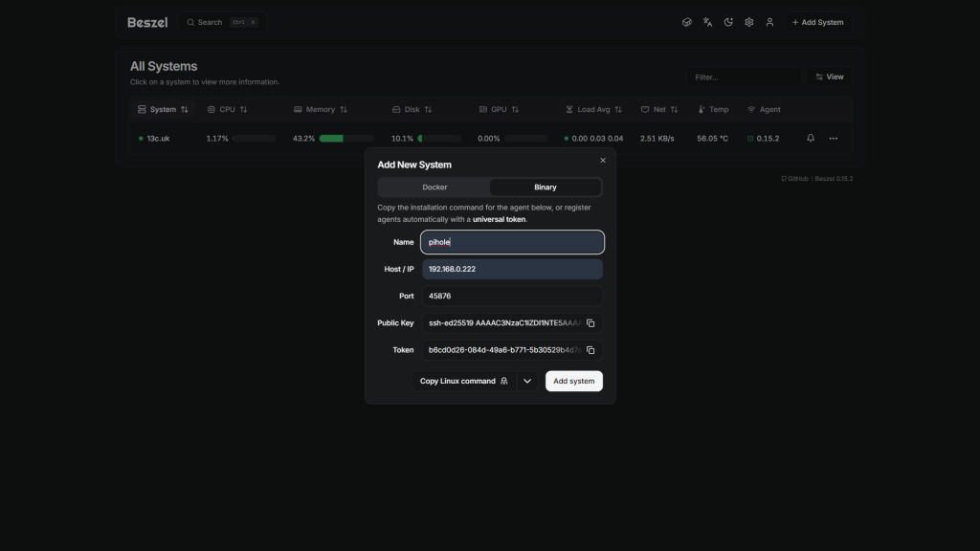Follow the universal token link
The width and height of the screenshot is (980, 551).
[499, 220]
